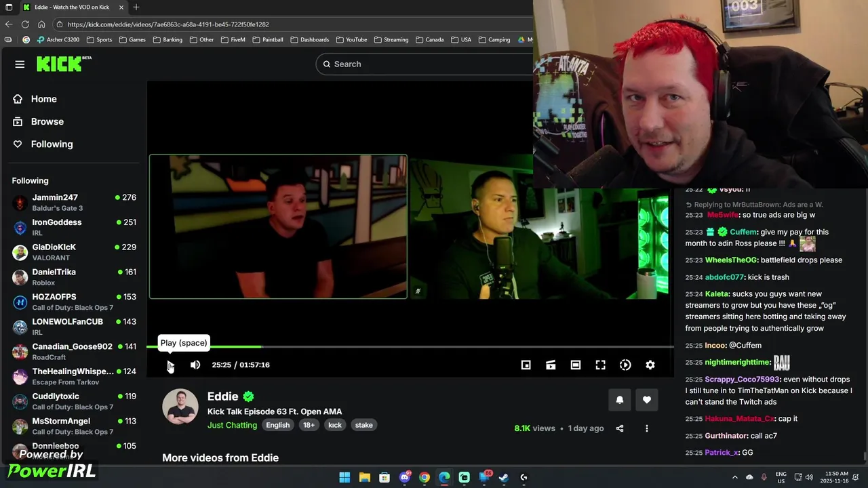Screen dimensions: 868x488
Task: Open DanielTrika channel
Action: pos(74,277)
